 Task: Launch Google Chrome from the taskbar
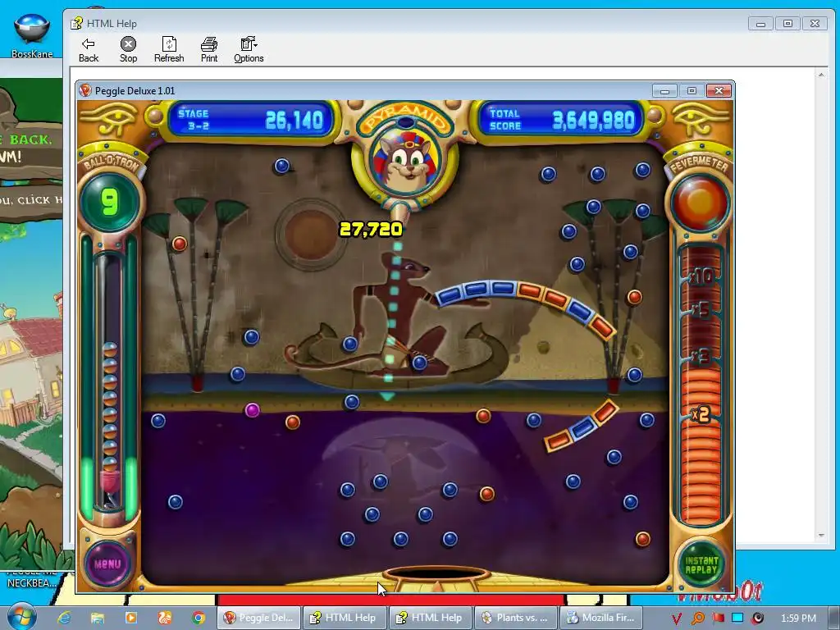click(199, 618)
